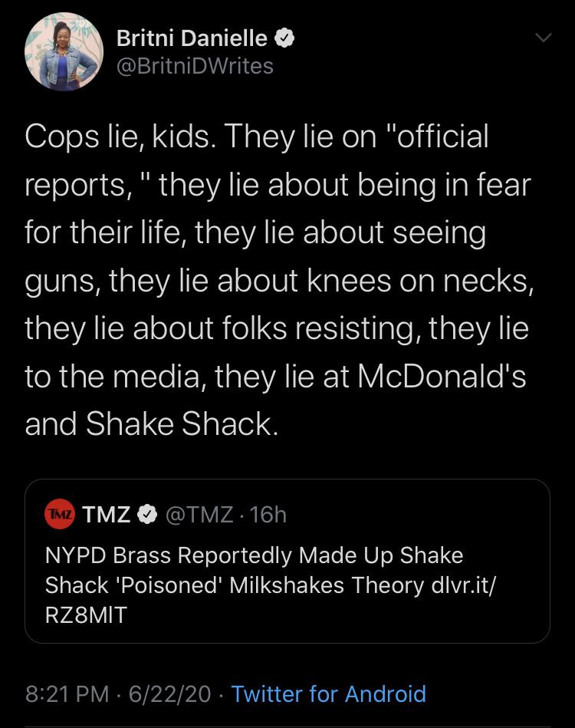
Task: Click the TMZ verified checkmark badge
Action: 146,514
